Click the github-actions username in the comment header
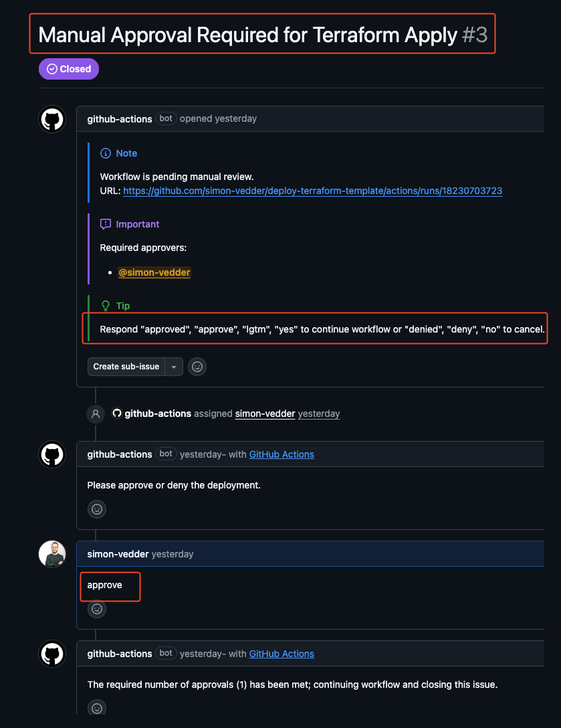This screenshot has width=561, height=728. [x=119, y=118]
